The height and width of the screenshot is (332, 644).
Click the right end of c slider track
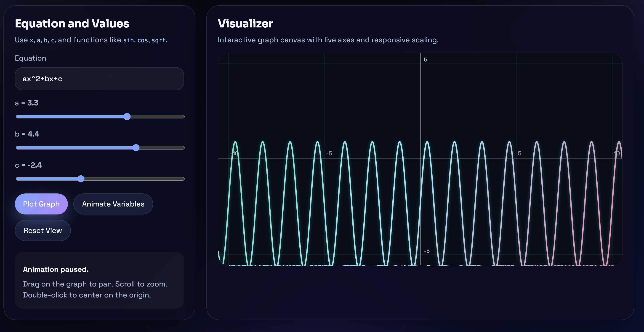(x=183, y=179)
